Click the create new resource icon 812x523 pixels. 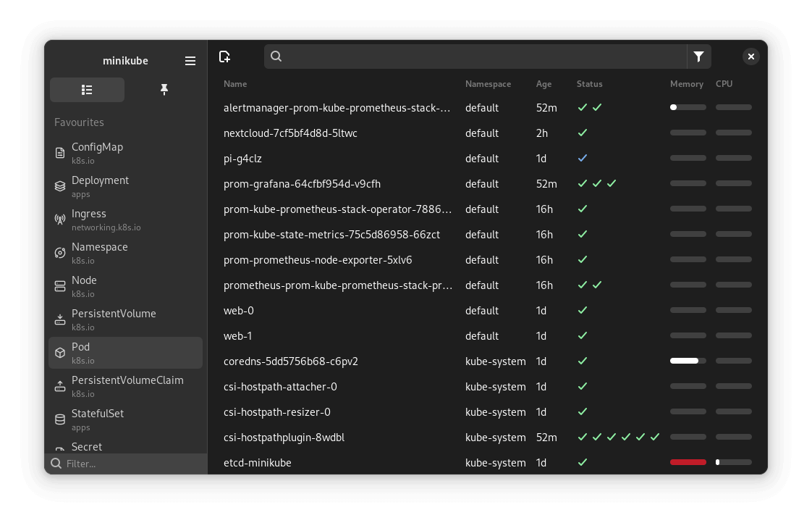(224, 57)
